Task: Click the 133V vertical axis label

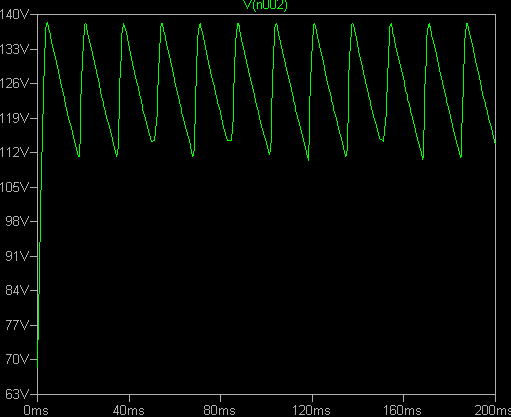Action: pyautogui.click(x=14, y=49)
